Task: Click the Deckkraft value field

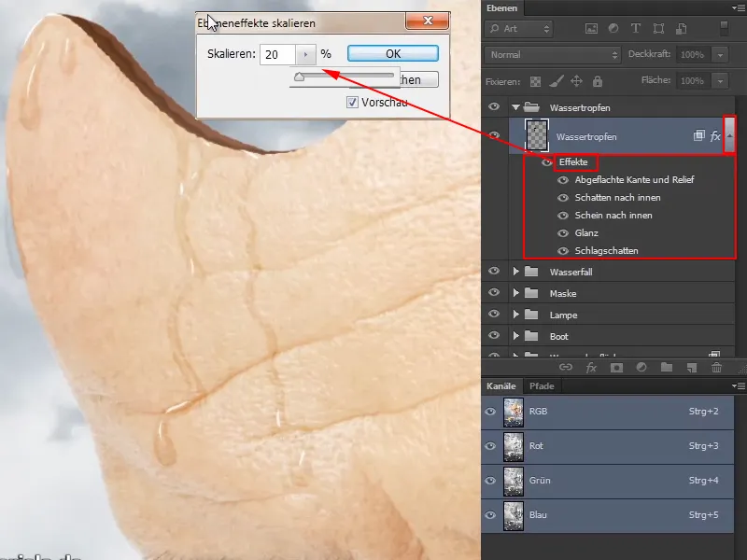Action: (693, 55)
